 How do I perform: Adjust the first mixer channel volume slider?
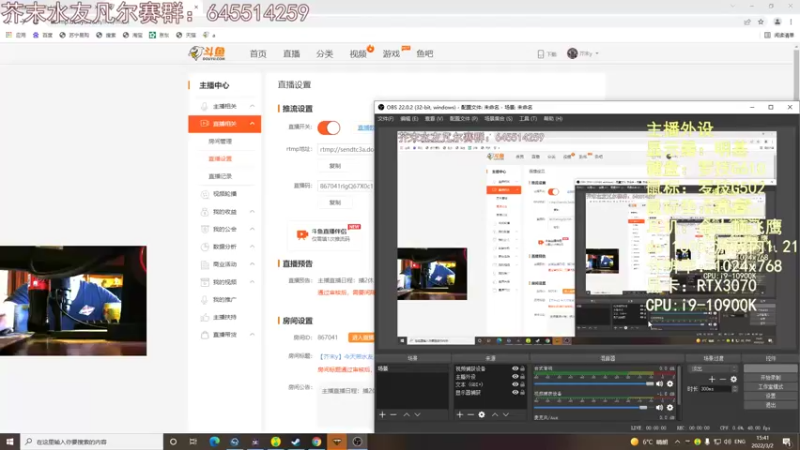click(x=594, y=384)
